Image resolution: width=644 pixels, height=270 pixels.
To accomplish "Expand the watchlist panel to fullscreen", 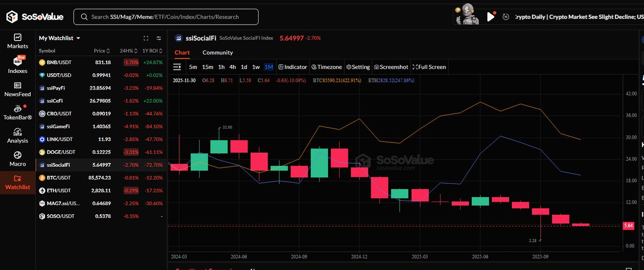I will (146, 38).
